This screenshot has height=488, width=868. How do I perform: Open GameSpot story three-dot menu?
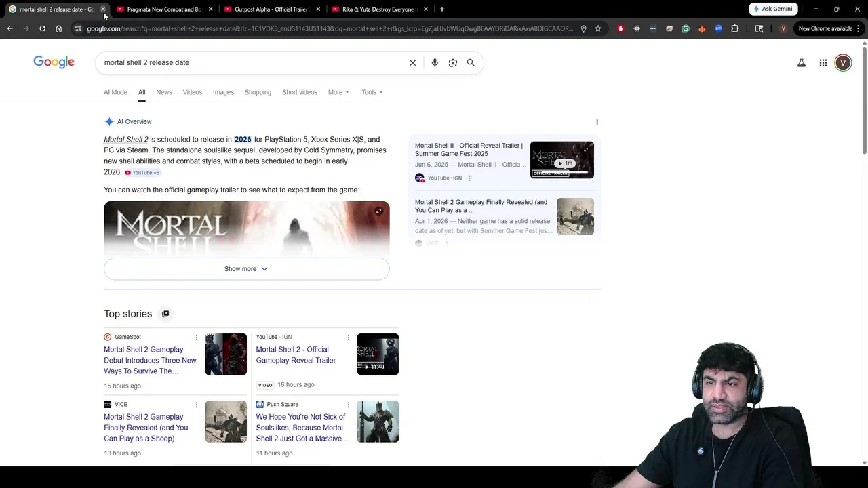coord(197,338)
